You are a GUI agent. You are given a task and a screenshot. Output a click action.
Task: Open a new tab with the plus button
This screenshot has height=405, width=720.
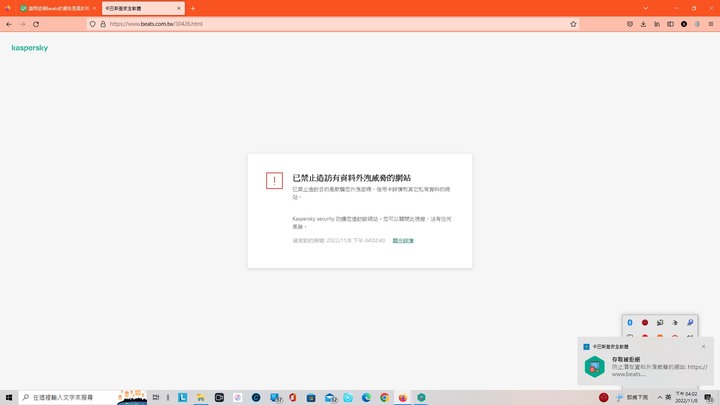pyautogui.click(x=193, y=8)
